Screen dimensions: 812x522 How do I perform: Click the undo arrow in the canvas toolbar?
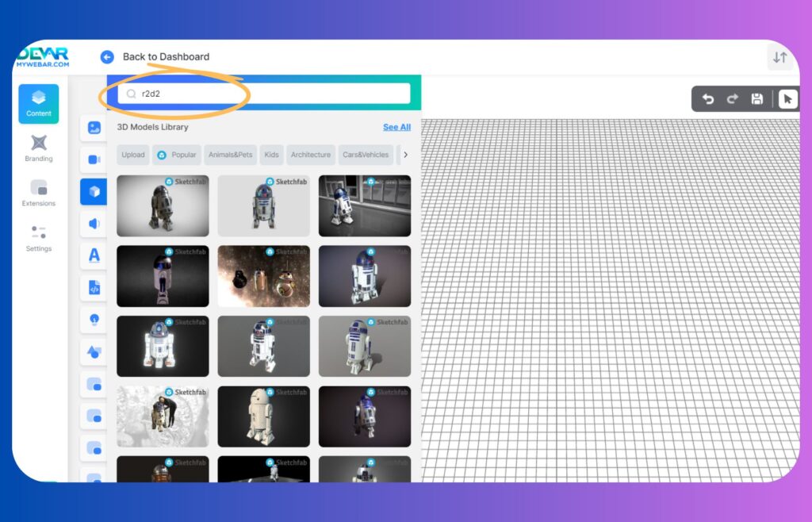708,99
